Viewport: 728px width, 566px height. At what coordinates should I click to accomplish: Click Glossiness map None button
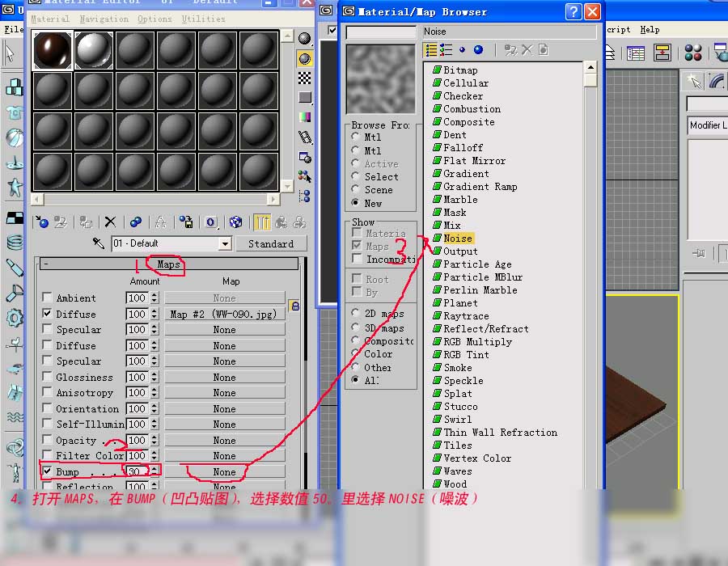pyautogui.click(x=225, y=377)
